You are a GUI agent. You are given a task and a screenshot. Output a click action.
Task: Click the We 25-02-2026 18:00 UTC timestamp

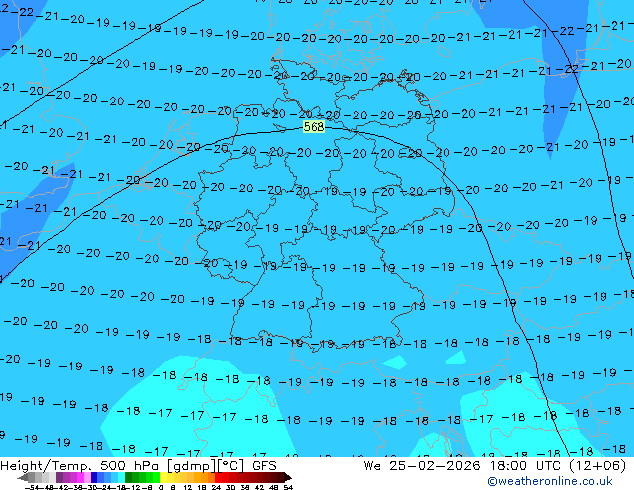(x=495, y=465)
